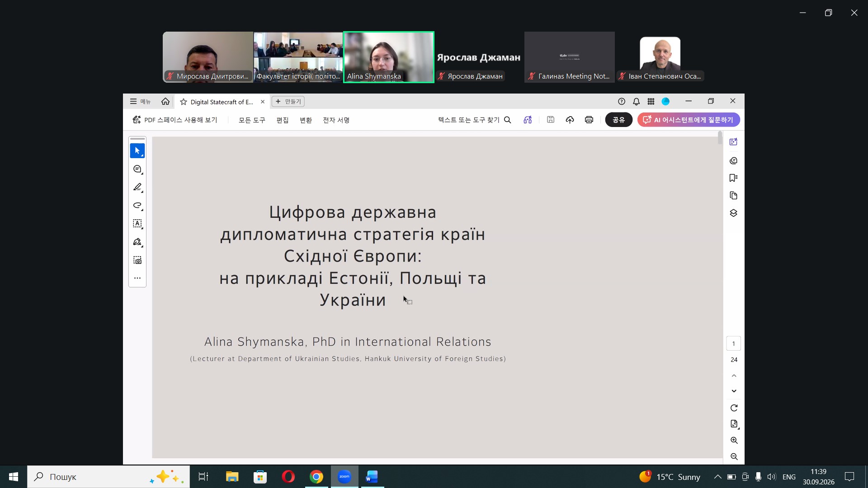Print the document with printer icon

[x=589, y=120]
